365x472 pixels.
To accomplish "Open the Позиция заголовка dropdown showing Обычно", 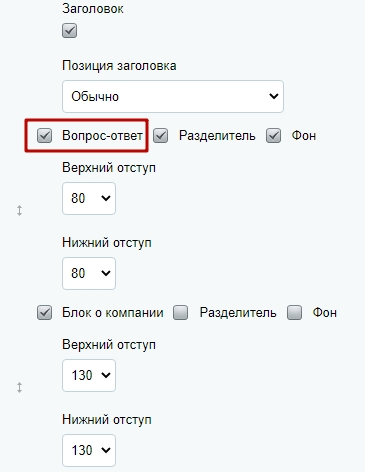I will click(x=173, y=96).
